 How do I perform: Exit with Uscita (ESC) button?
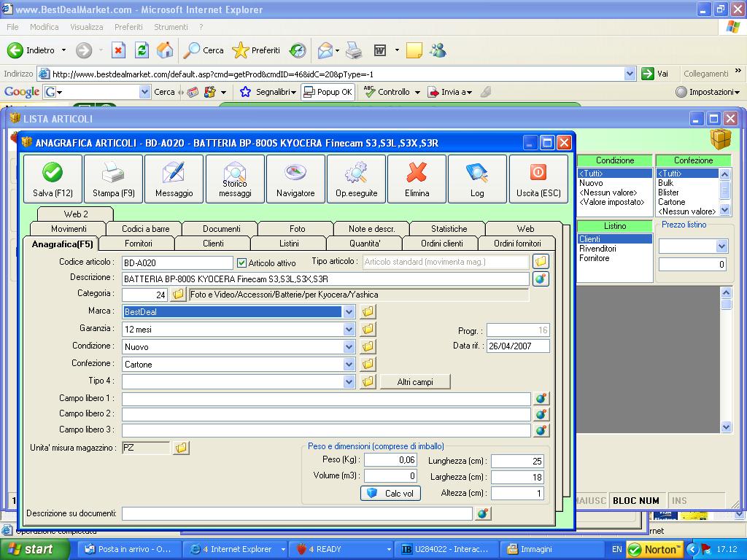[x=538, y=179]
